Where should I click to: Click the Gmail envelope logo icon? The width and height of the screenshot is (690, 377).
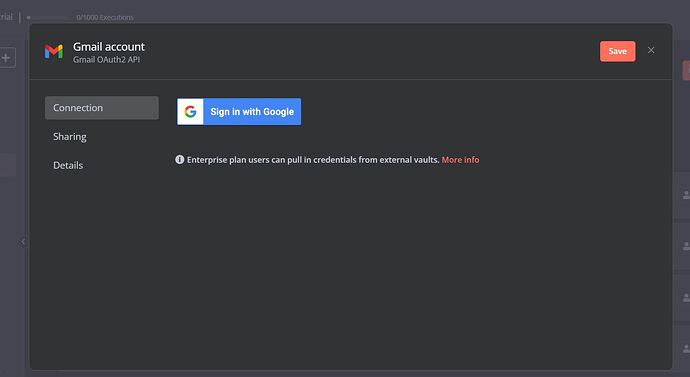pos(54,51)
